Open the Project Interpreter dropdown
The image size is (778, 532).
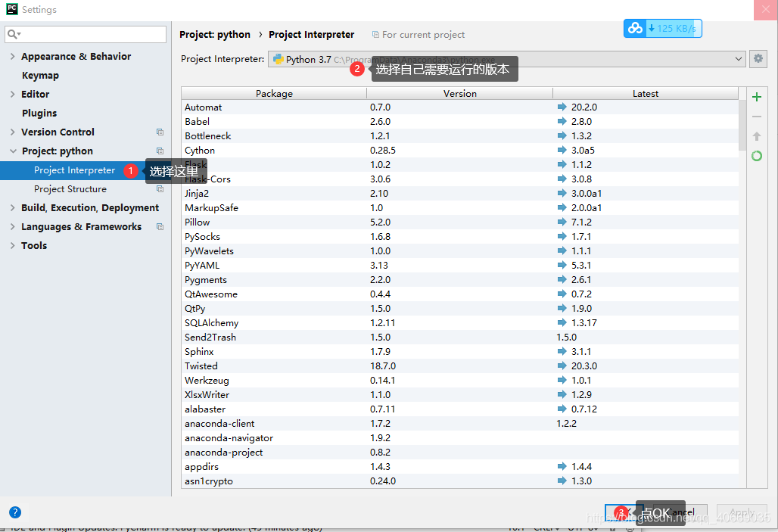(506, 59)
